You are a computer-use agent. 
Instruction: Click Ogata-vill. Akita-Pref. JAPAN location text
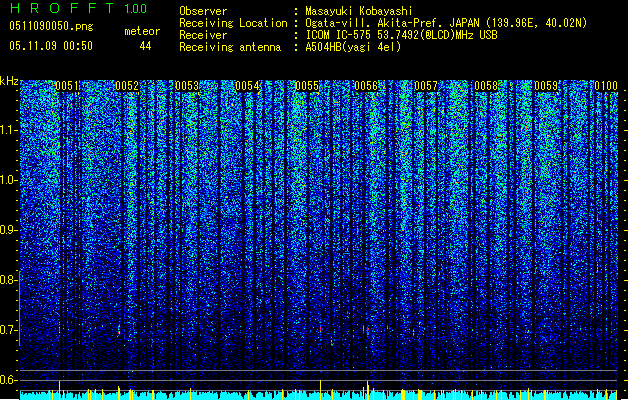coord(446,23)
